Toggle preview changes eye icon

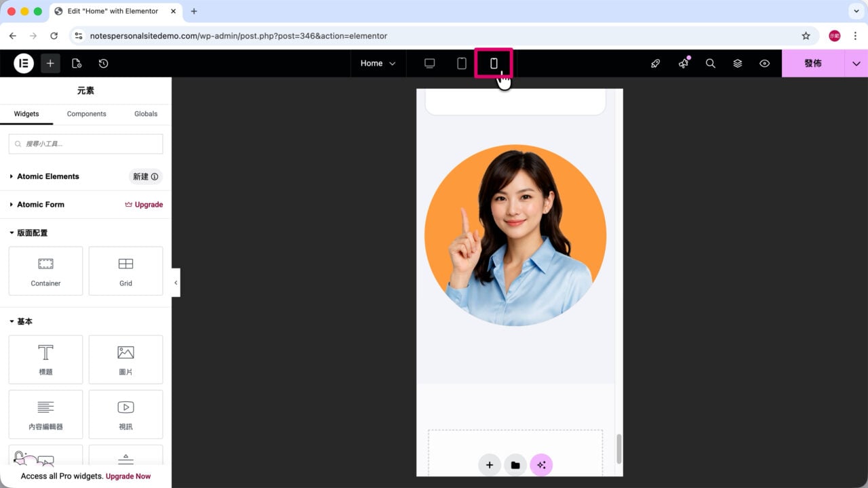(x=764, y=63)
